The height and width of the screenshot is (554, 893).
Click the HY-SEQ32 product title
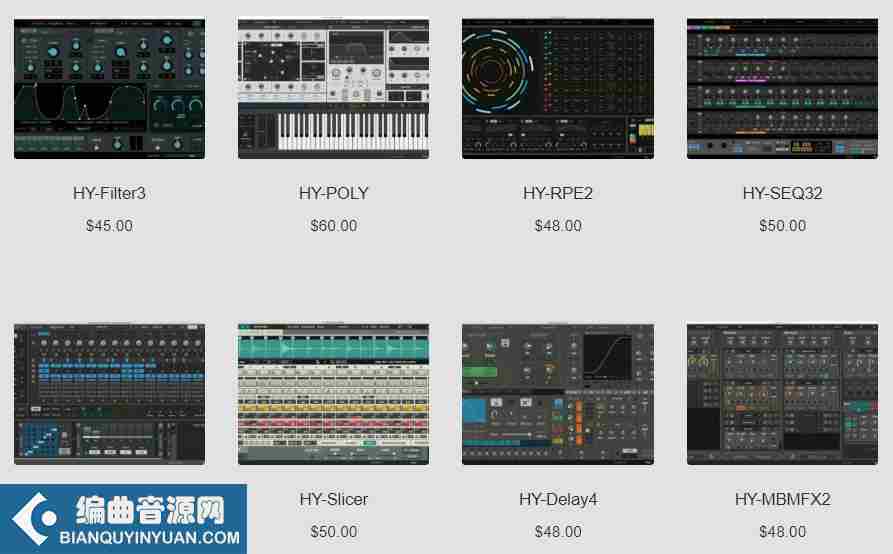coord(783,194)
